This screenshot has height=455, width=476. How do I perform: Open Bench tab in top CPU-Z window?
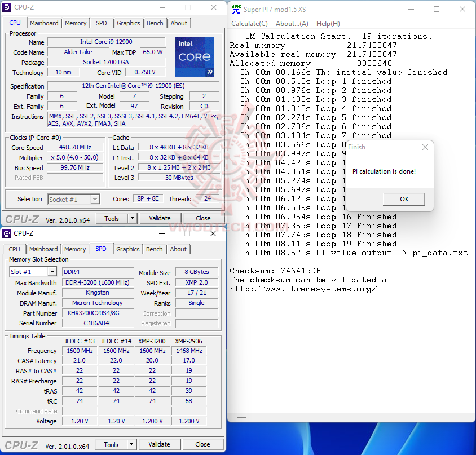click(155, 23)
